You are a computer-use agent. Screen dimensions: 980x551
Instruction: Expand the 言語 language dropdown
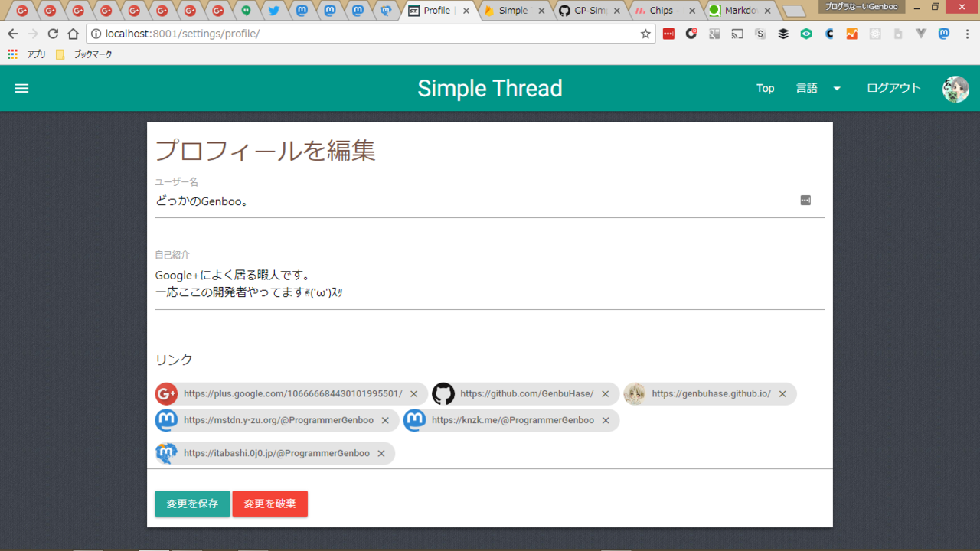click(x=818, y=89)
